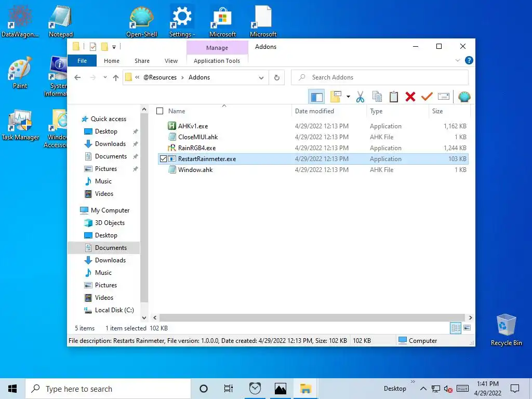Open the notification action center
This screenshot has width=532, height=399.
pyautogui.click(x=515, y=389)
